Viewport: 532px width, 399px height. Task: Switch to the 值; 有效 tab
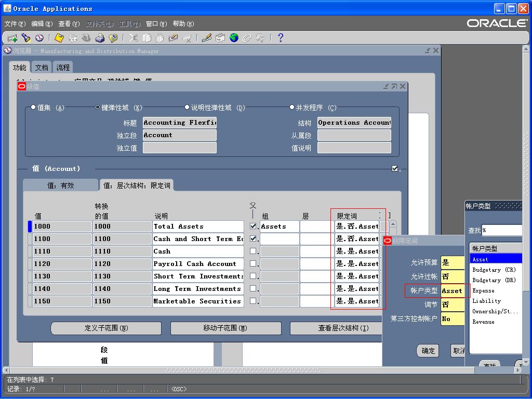pyautogui.click(x=60, y=185)
